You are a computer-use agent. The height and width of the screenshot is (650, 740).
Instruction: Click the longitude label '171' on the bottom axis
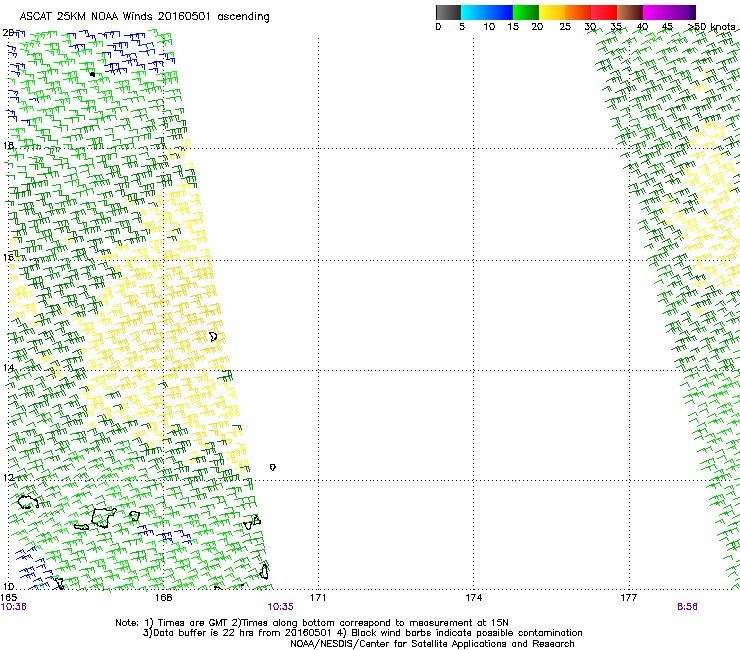[x=318, y=598]
